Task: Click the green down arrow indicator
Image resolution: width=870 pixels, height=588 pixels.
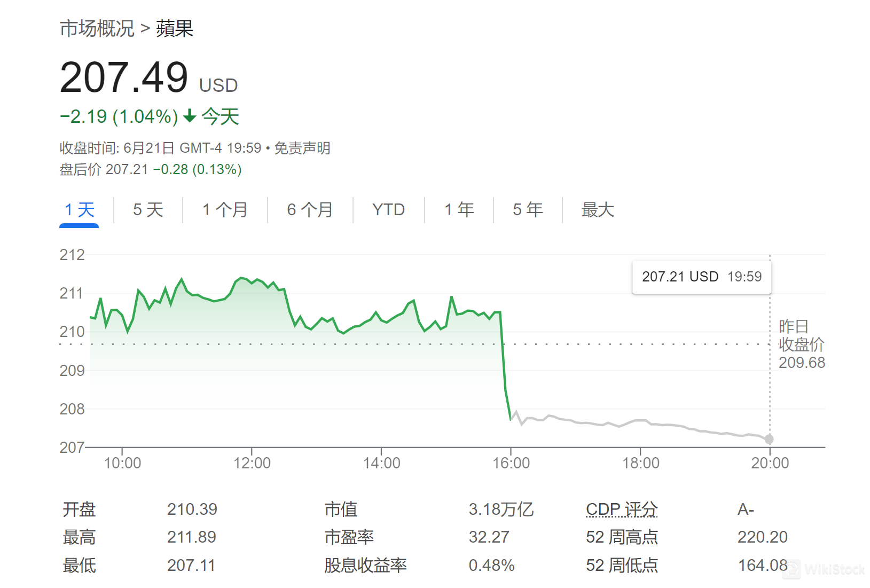Action: pyautogui.click(x=190, y=116)
